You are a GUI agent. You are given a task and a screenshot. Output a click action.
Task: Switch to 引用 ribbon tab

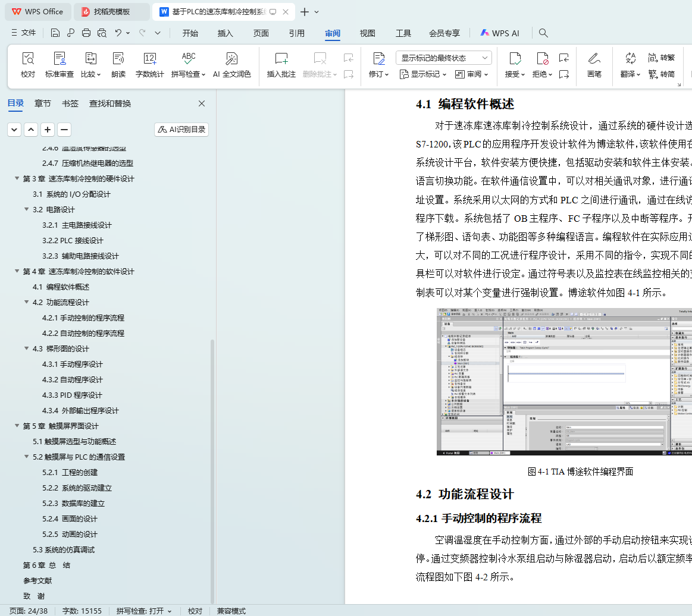point(296,33)
